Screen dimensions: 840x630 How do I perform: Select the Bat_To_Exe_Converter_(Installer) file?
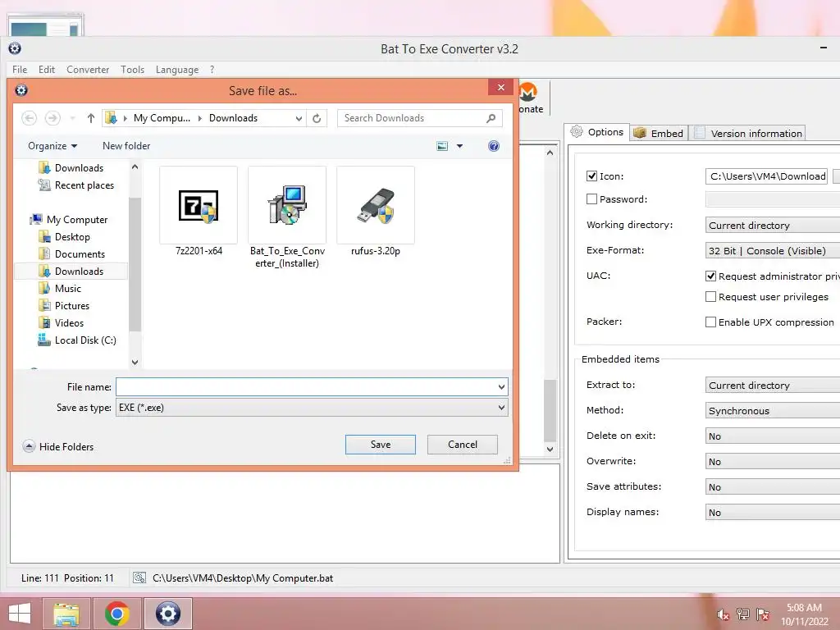287,218
